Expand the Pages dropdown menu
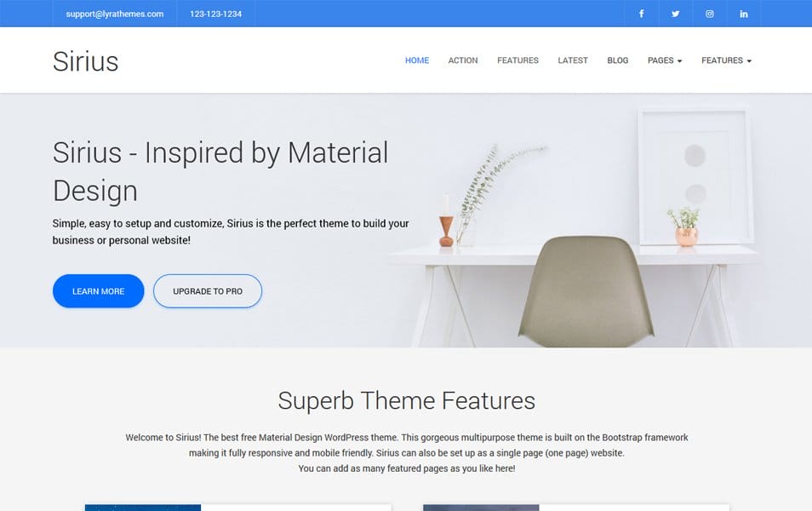This screenshot has height=511, width=812. coord(664,60)
